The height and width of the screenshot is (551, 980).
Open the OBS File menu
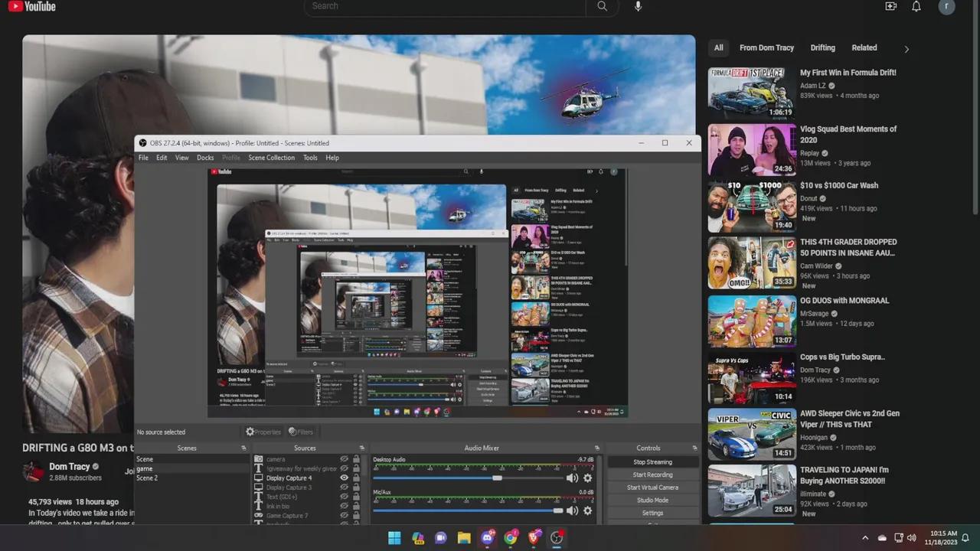[x=143, y=158]
